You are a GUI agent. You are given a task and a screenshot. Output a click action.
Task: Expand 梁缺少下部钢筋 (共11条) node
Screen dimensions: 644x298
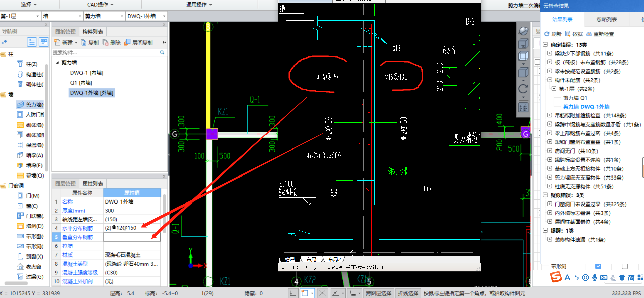click(550, 53)
